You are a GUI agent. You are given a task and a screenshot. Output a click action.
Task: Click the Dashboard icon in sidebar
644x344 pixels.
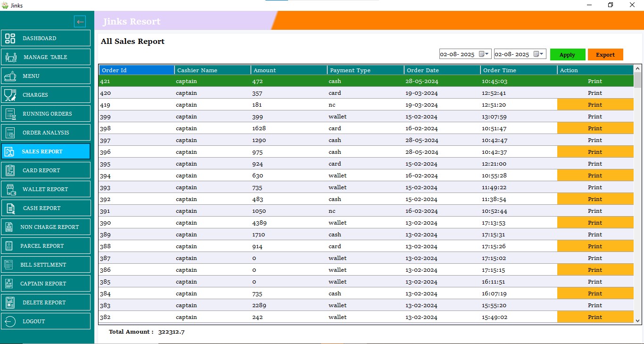coord(10,38)
